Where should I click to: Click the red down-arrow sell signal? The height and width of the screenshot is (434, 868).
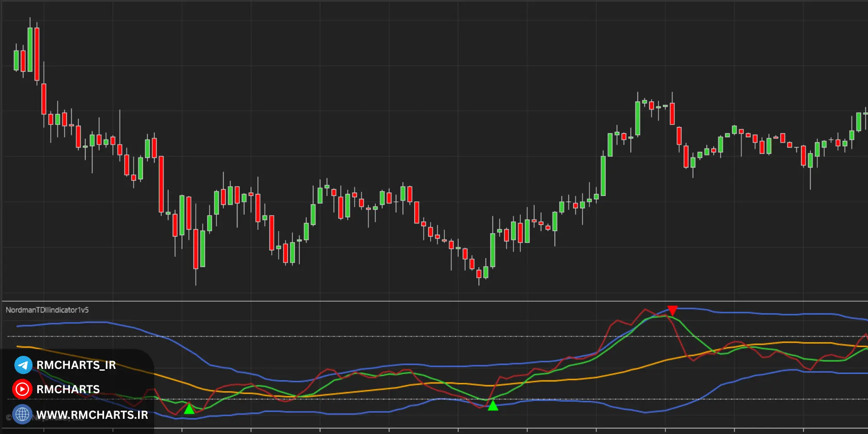[x=672, y=310]
